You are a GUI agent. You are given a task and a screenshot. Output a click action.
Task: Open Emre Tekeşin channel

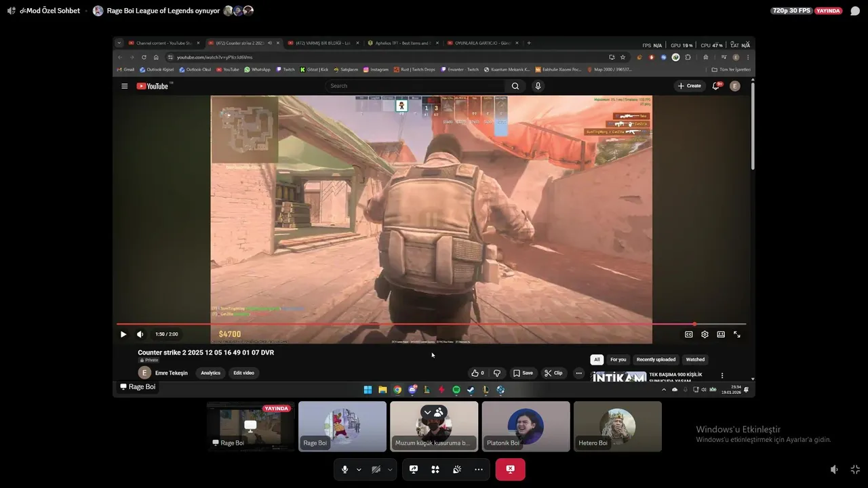[171, 373]
